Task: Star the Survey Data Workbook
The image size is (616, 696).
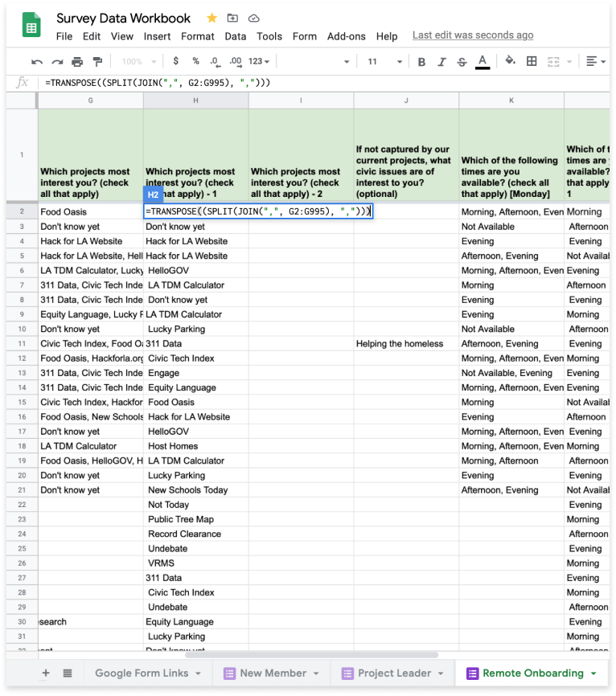Action: (x=211, y=18)
